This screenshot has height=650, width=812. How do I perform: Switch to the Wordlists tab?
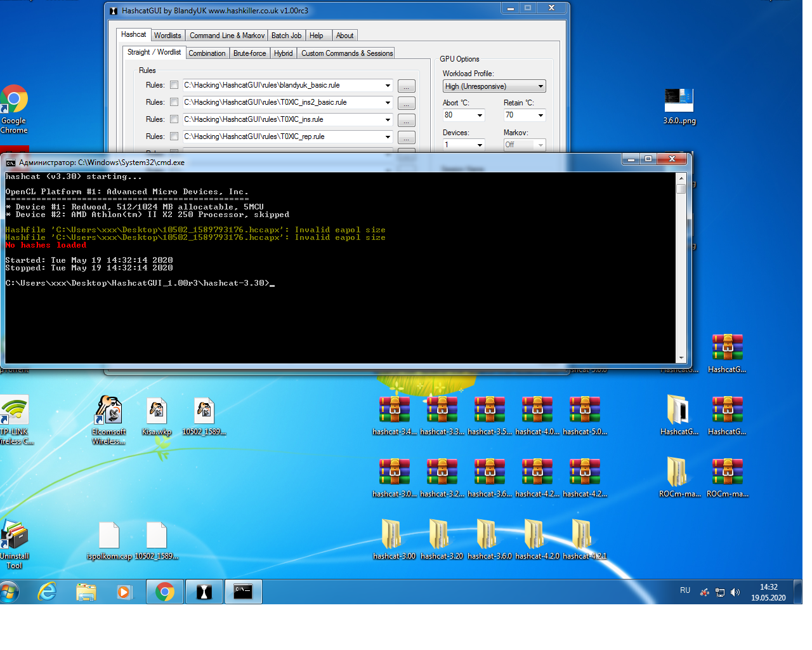(167, 36)
